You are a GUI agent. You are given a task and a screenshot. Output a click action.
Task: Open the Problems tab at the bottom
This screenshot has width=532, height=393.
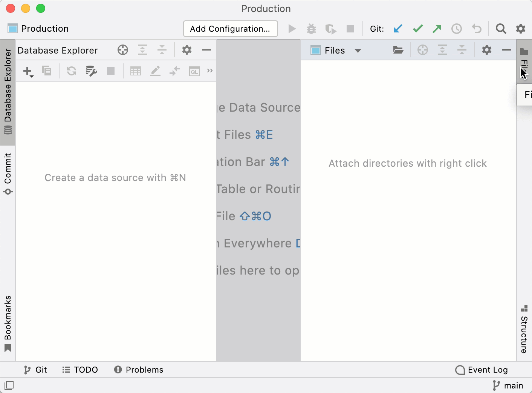[138, 370]
